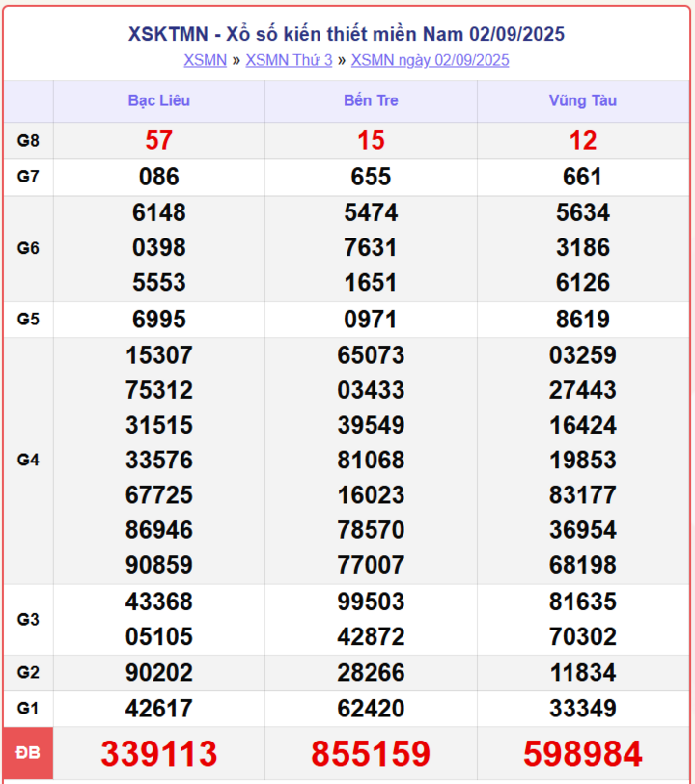Click the G4 row label

coord(28,460)
